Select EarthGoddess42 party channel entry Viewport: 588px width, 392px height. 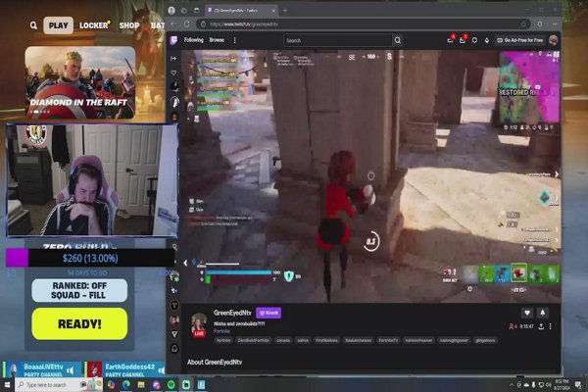124,369
